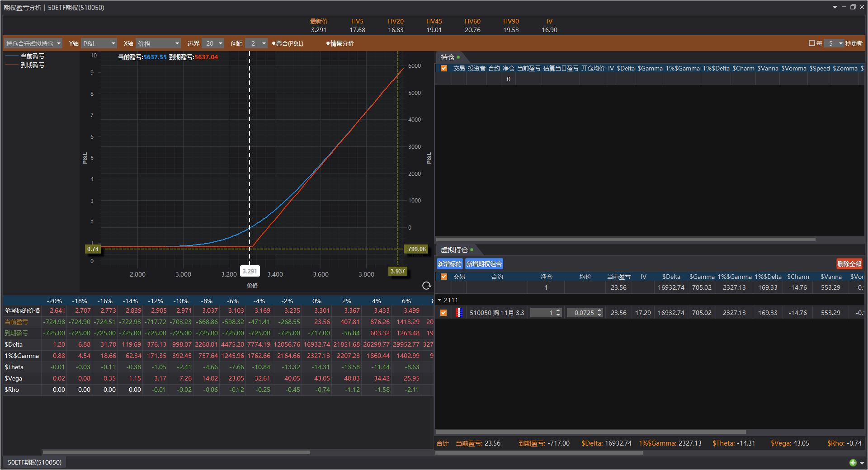
Task: Collapse the 2111 group expander
Action: coord(439,300)
